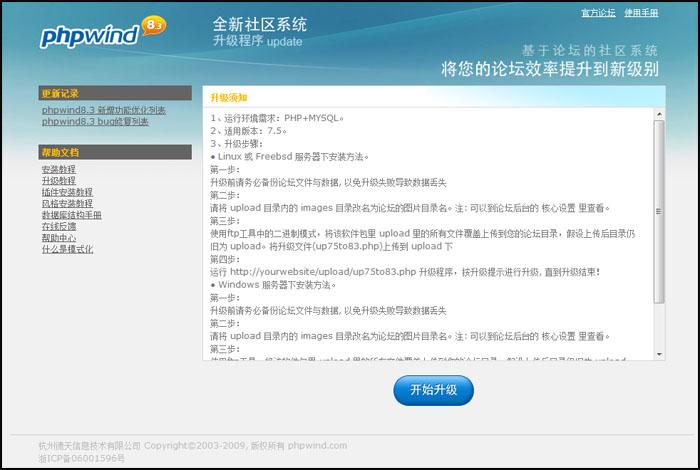
Task: Click the 开始升级 button
Action: click(433, 390)
